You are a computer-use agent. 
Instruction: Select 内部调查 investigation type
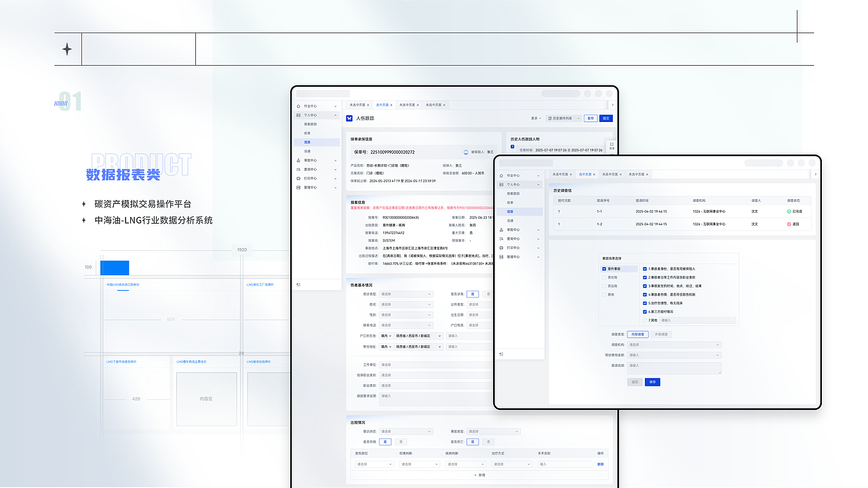pyautogui.click(x=638, y=334)
